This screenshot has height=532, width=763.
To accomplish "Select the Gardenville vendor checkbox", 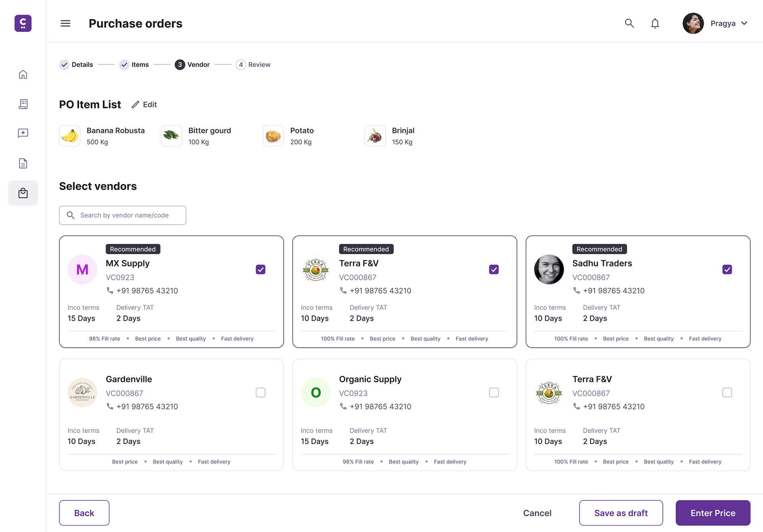I will (261, 393).
